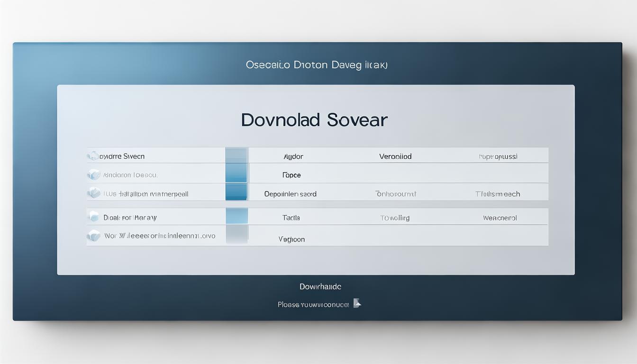
Task: Select the blue swatch in the Svecn row
Action: pos(236,156)
